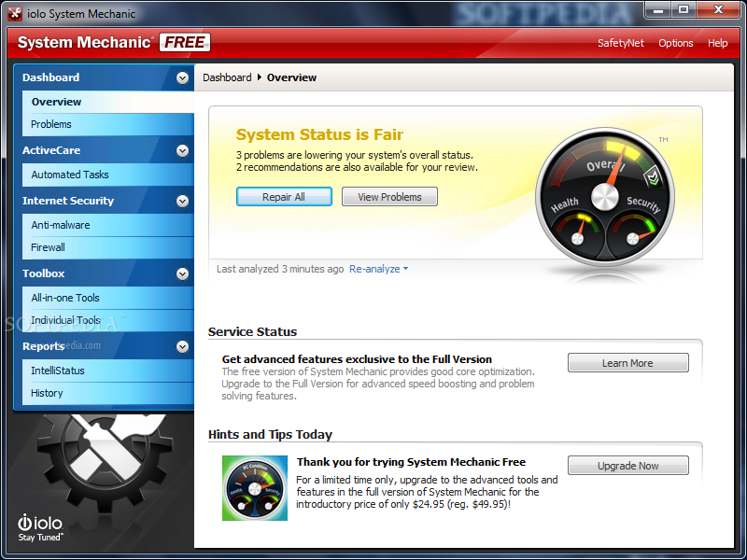747x560 pixels.
Task: Collapse the Reports section chevron
Action: (x=182, y=346)
